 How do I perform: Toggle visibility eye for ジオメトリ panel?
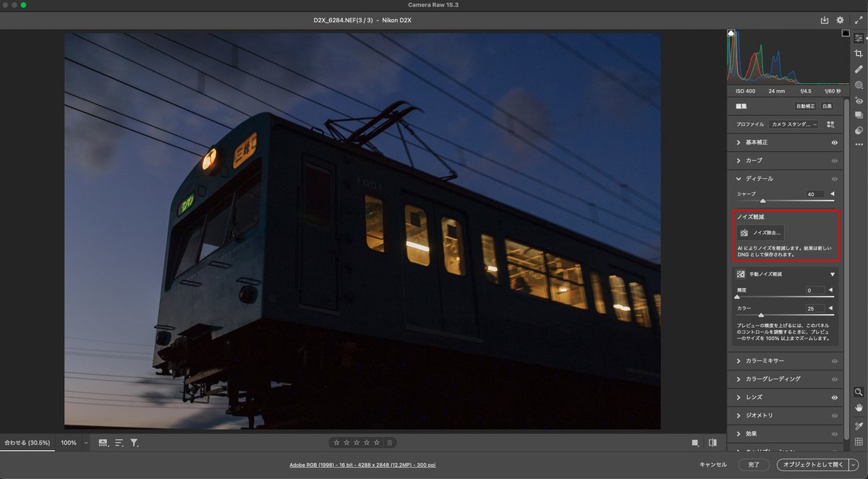[x=834, y=416]
